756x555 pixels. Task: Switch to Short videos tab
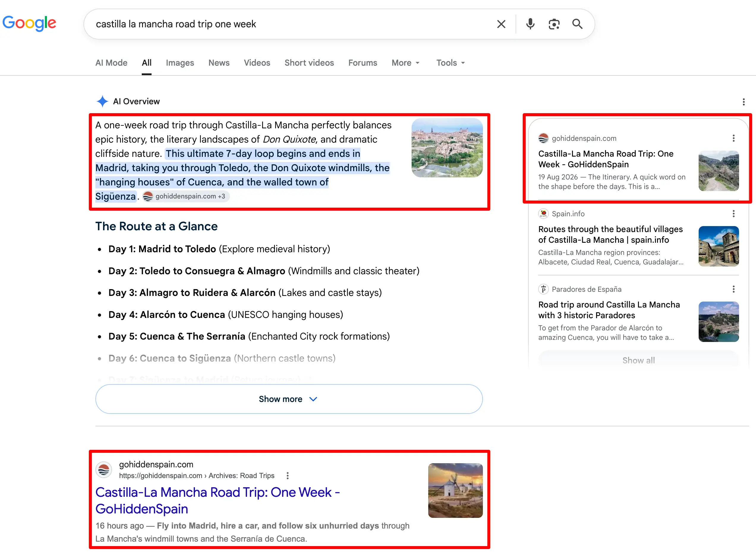pos(309,63)
